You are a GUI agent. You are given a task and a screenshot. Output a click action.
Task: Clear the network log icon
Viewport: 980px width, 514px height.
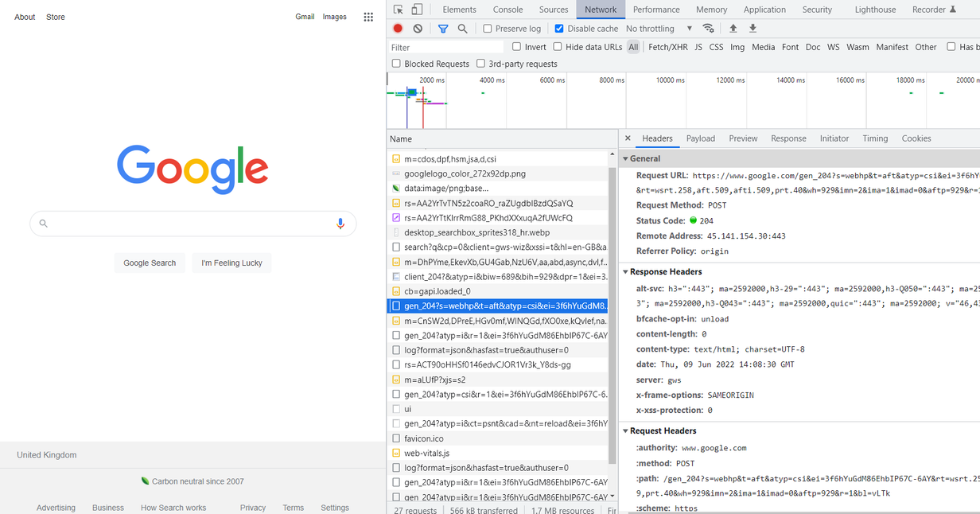[418, 29]
